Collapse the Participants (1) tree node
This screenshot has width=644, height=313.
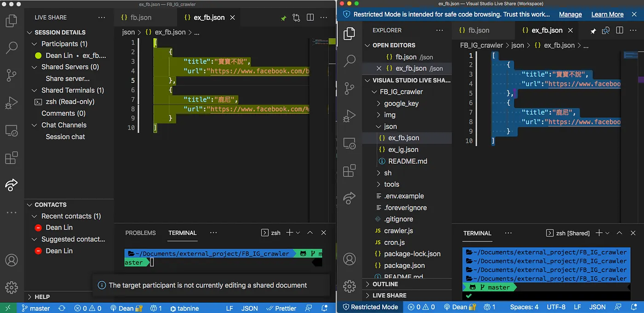pyautogui.click(x=64, y=44)
